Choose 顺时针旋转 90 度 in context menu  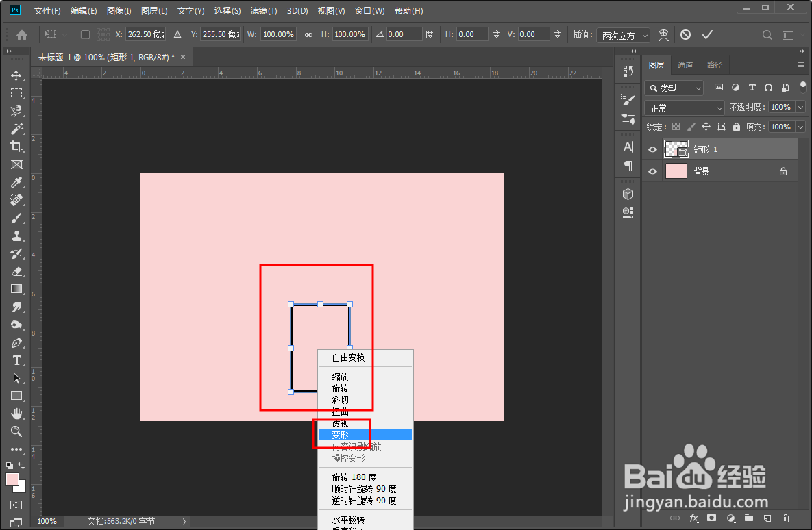pos(366,489)
